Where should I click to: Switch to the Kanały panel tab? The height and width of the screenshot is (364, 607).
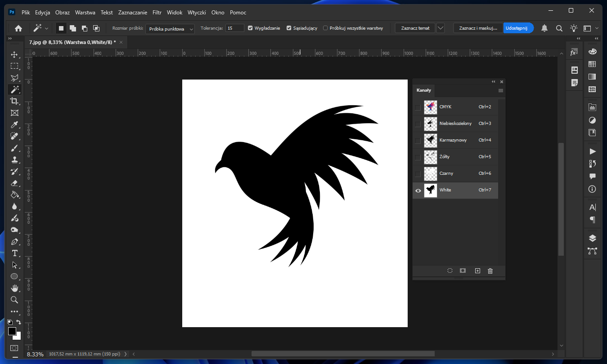tap(423, 90)
